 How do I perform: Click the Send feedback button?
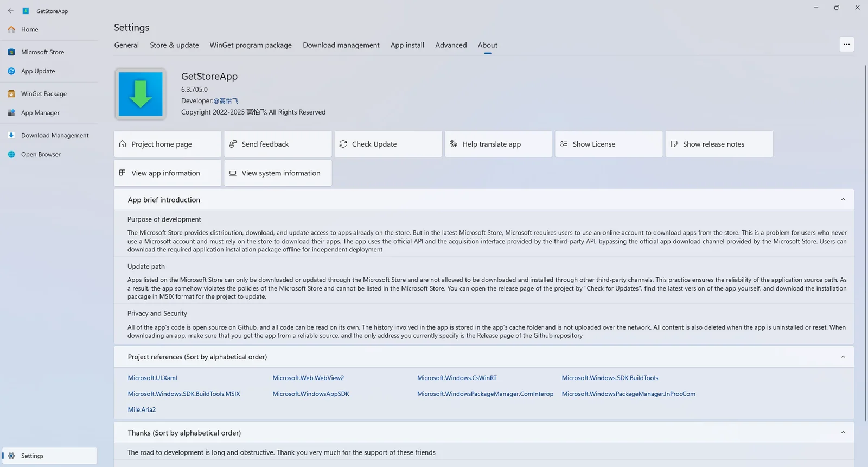[278, 144]
